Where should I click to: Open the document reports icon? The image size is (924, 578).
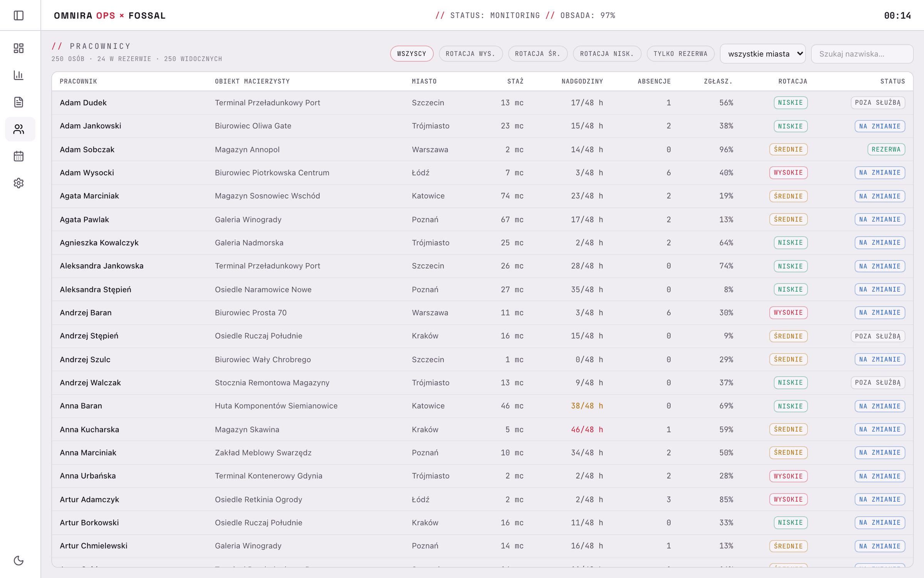(18, 102)
